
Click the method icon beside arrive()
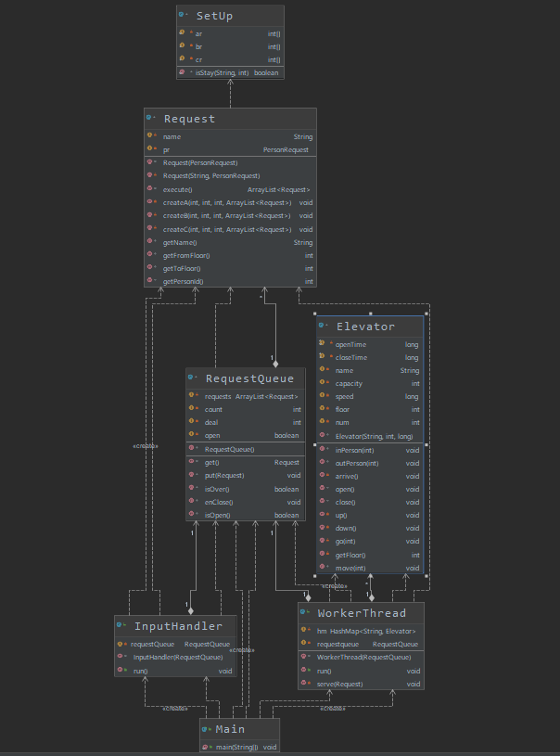[x=323, y=475]
